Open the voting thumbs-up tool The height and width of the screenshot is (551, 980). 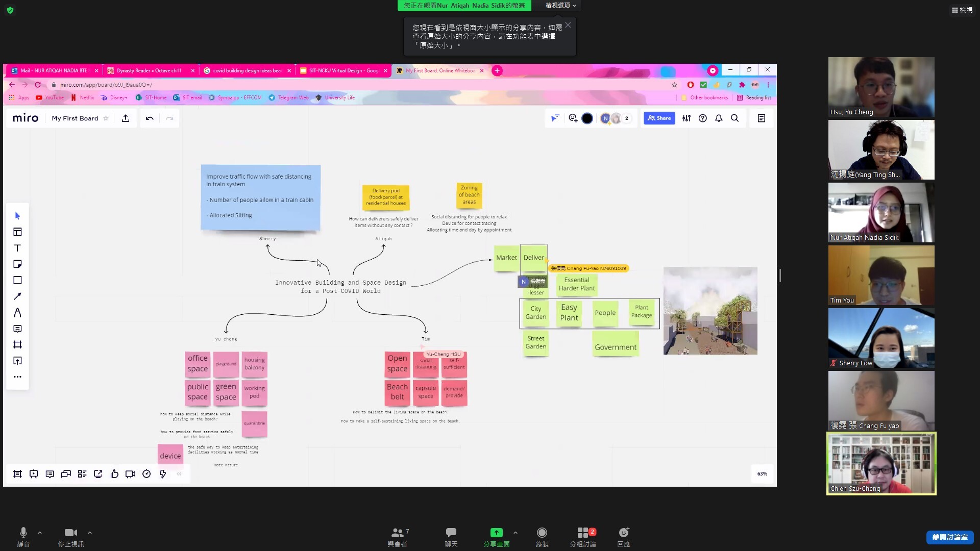pyautogui.click(x=114, y=474)
